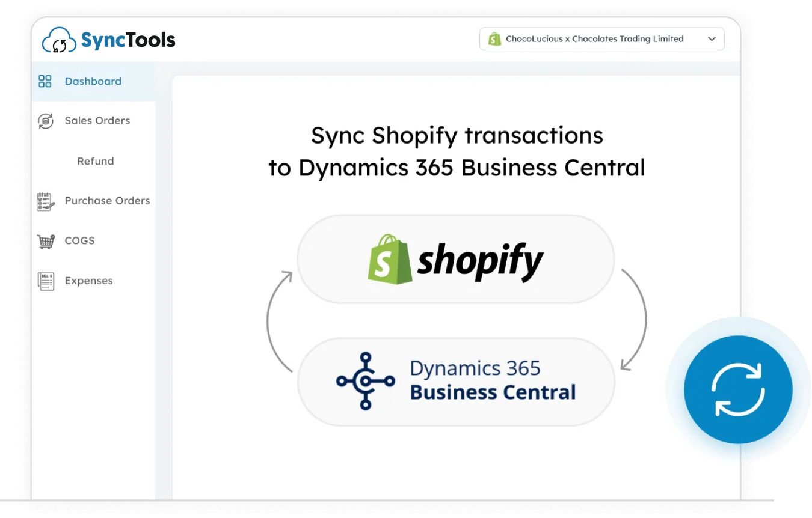Click the curved arrow pointing to Business Central
The image size is (812, 518).
[636, 318]
